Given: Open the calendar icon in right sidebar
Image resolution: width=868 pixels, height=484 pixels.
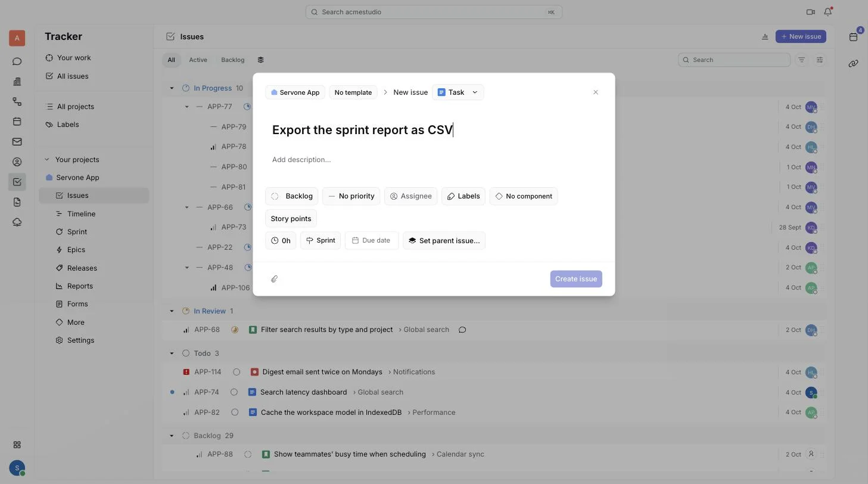Looking at the screenshot, I should (853, 37).
